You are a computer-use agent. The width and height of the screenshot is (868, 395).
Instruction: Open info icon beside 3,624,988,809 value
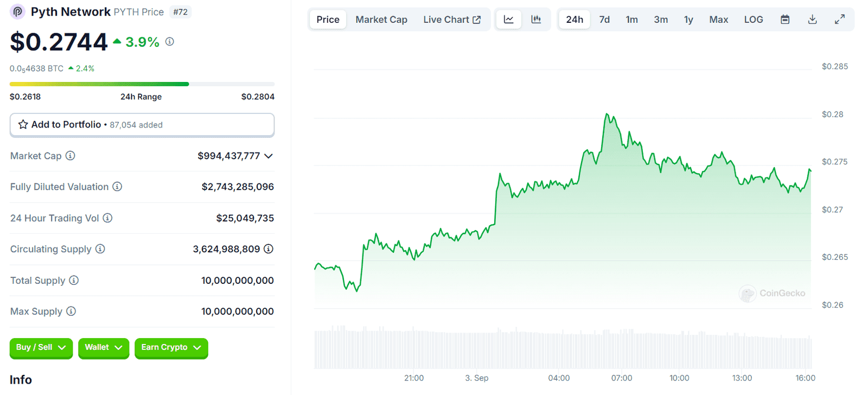pos(269,249)
